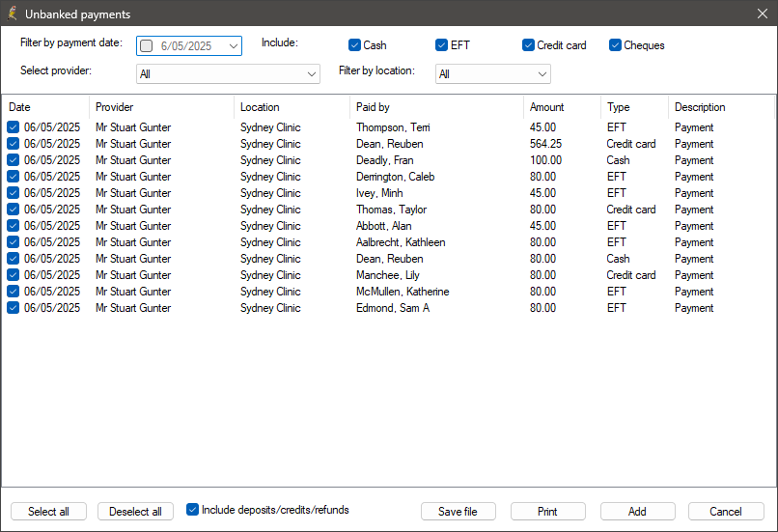Sort by the Description column header
778x532 pixels.
tap(721, 107)
